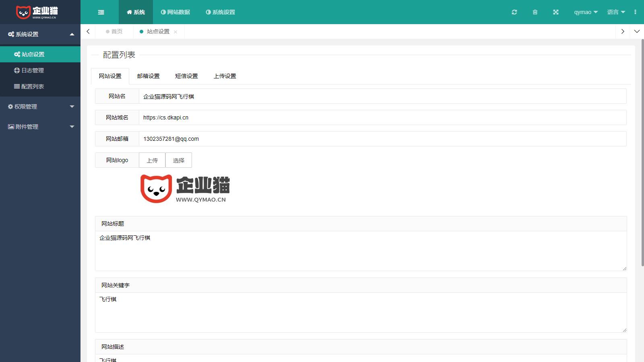
Task: Expand the 权限管理 sidebar section
Action: coord(40,107)
